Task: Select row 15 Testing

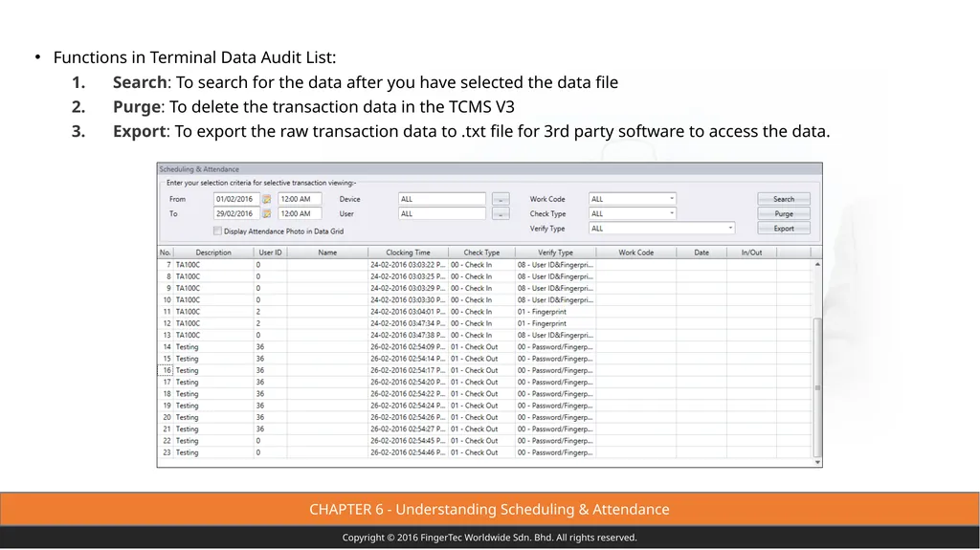Action: click(x=484, y=359)
